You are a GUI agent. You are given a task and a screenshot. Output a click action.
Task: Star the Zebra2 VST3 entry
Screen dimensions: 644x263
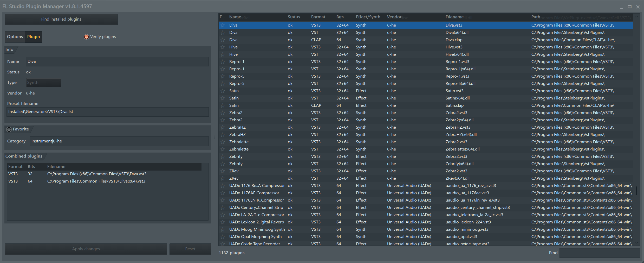223,112
